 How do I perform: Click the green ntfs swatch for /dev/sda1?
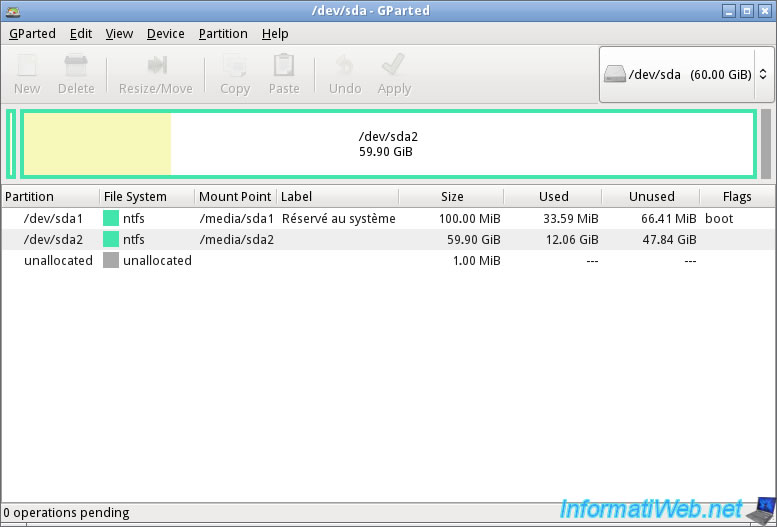pos(111,219)
